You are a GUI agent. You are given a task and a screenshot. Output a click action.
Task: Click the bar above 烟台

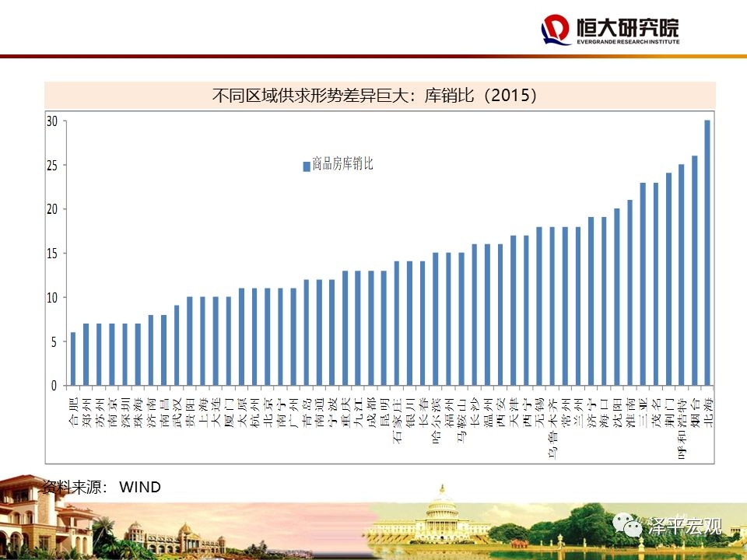pos(695,271)
